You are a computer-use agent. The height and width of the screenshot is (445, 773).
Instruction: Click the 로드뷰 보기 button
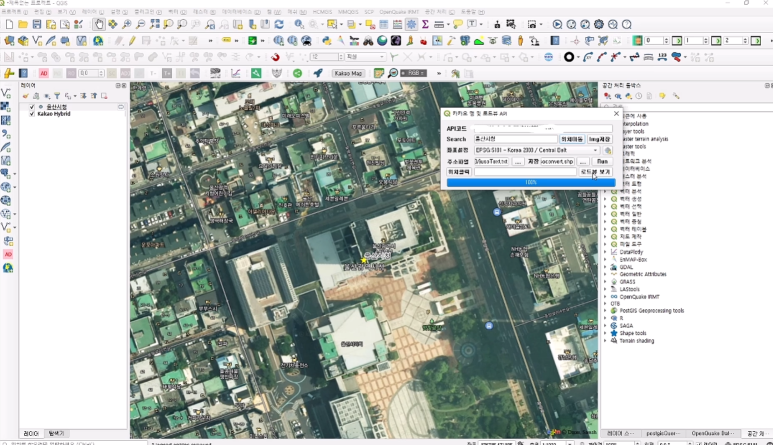click(596, 171)
